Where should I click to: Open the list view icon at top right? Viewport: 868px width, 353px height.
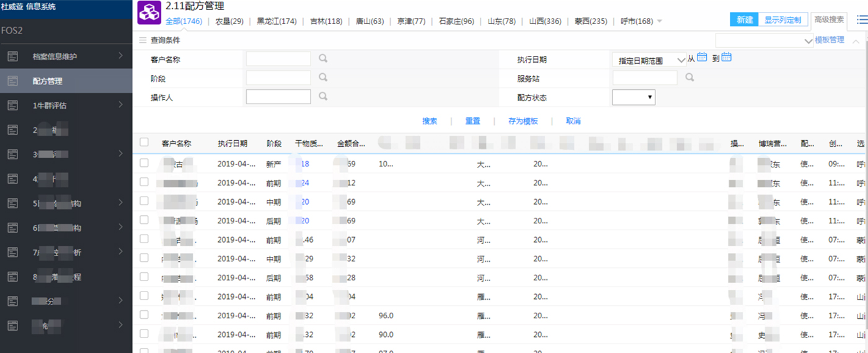click(x=862, y=19)
